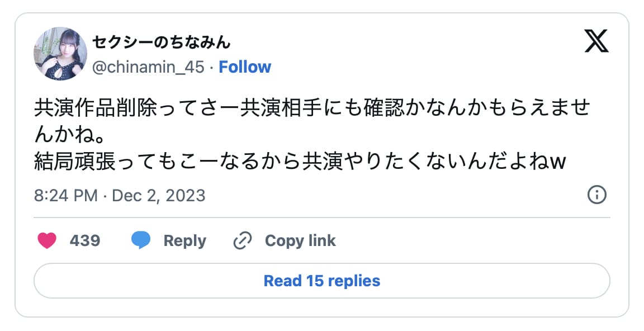Click the blue reply speech bubble icon
The width and height of the screenshot is (644, 331).
coord(141,241)
